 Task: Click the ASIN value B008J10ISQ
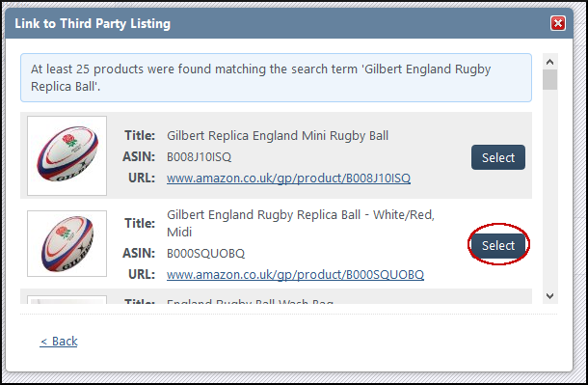199,156
